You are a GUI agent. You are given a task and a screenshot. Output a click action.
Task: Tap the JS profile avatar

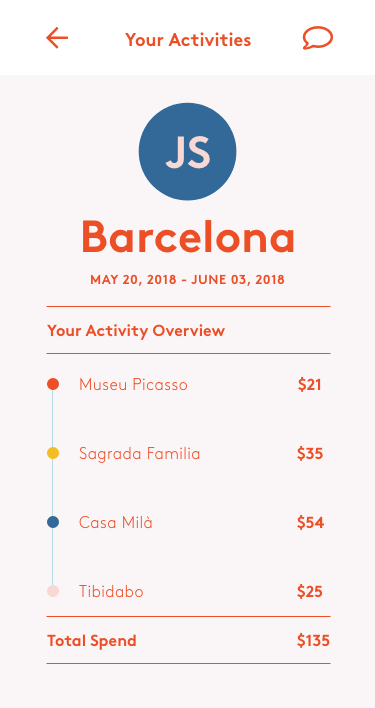point(187,152)
